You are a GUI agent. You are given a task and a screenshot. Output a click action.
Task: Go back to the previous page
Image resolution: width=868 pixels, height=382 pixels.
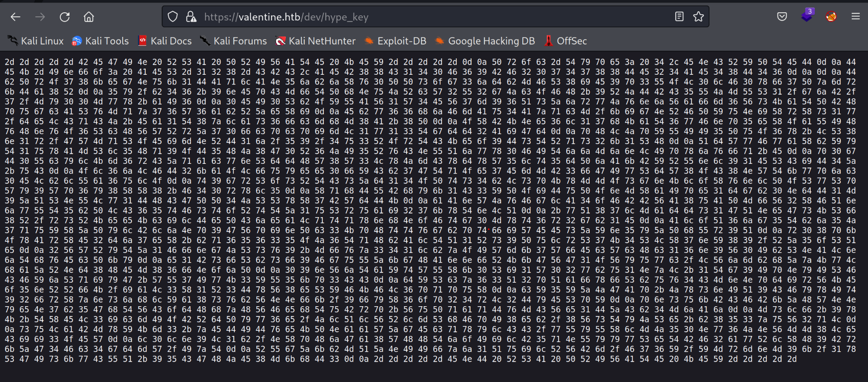[x=15, y=17]
